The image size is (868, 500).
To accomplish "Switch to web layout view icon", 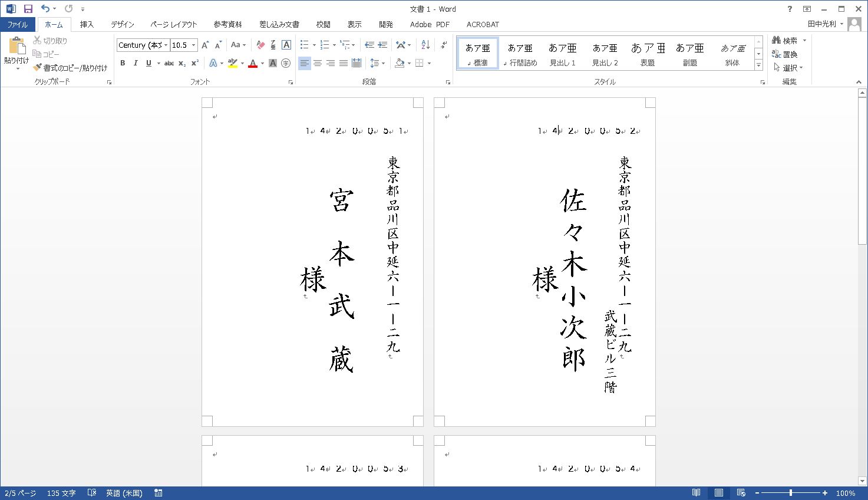I will 741,493.
